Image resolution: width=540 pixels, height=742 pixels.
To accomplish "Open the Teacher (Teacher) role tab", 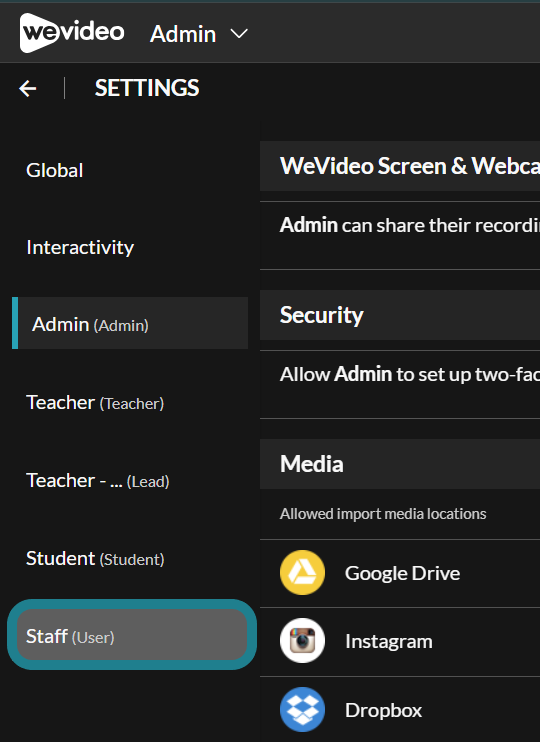I will [x=95, y=403].
